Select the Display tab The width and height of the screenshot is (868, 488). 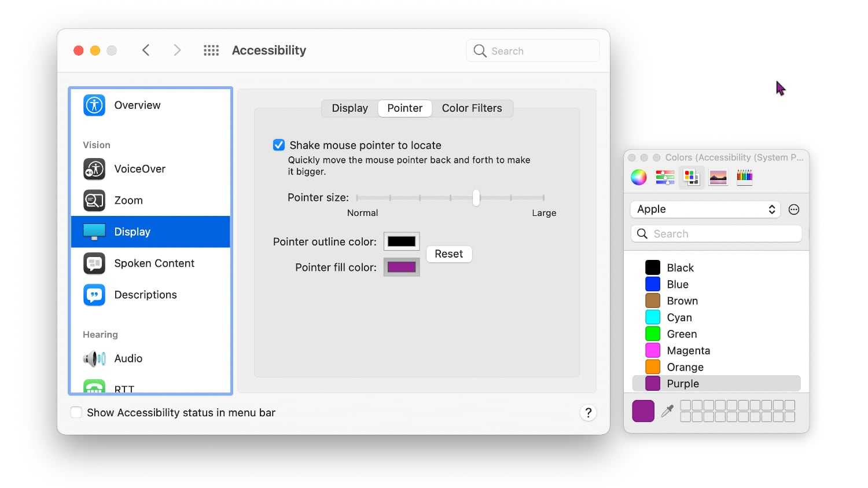click(x=350, y=108)
